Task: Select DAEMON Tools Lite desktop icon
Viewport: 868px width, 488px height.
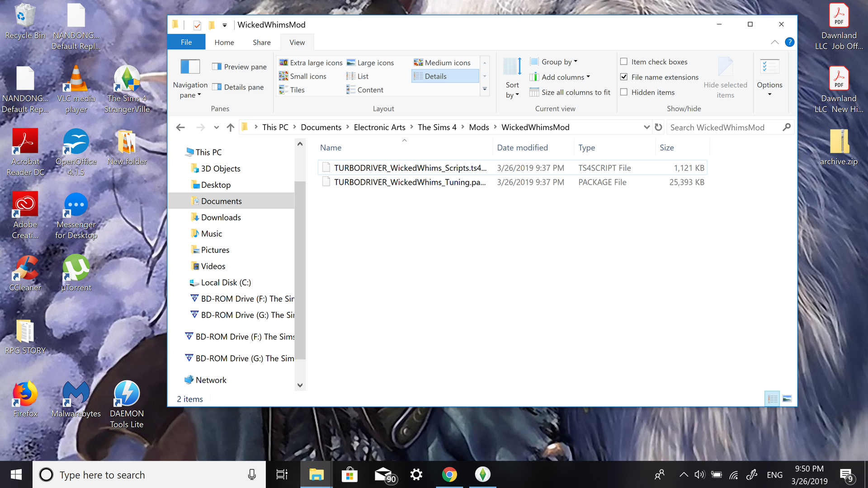Action: tap(127, 404)
